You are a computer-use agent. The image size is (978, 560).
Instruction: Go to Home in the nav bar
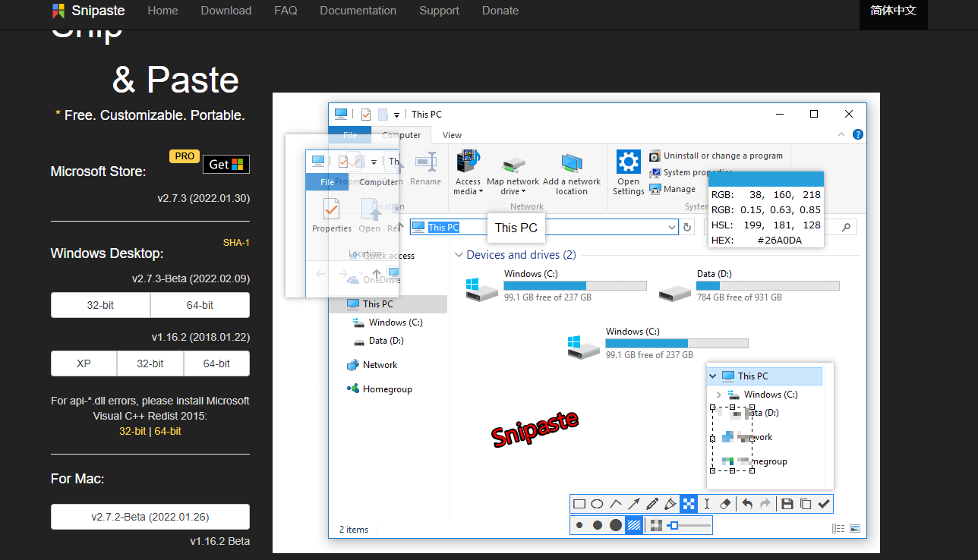click(x=163, y=11)
